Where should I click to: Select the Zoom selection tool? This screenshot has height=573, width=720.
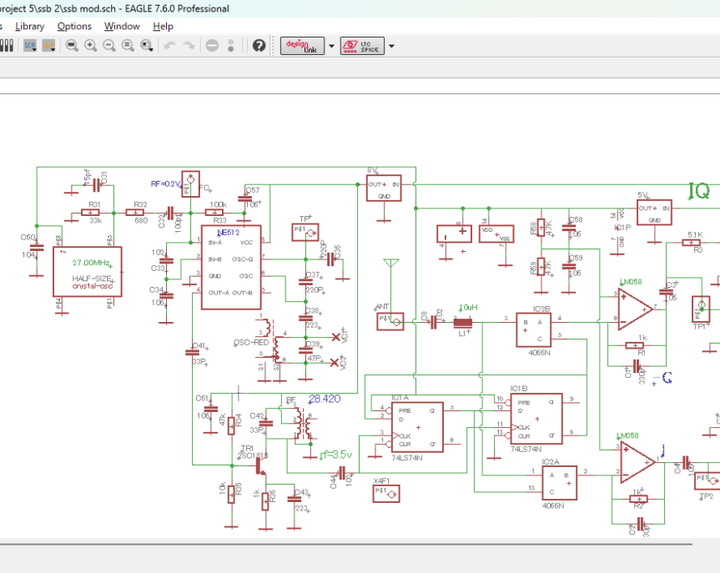pos(147,46)
